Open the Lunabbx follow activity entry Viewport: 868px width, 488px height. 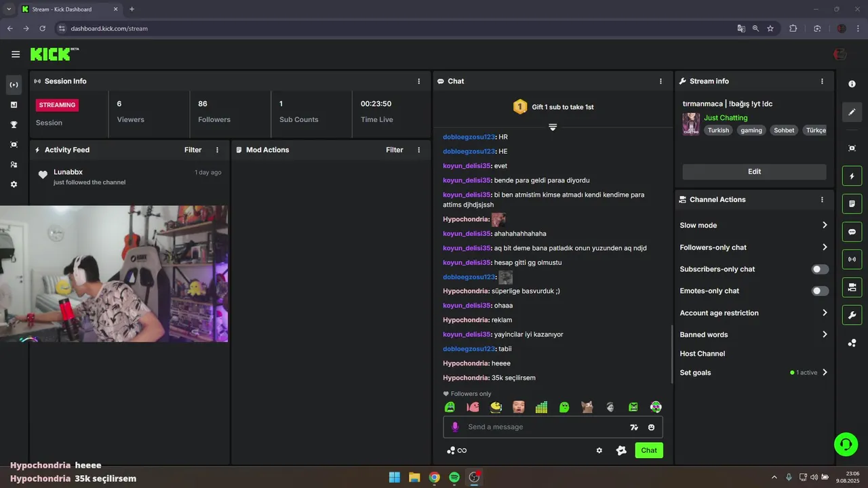(x=129, y=177)
